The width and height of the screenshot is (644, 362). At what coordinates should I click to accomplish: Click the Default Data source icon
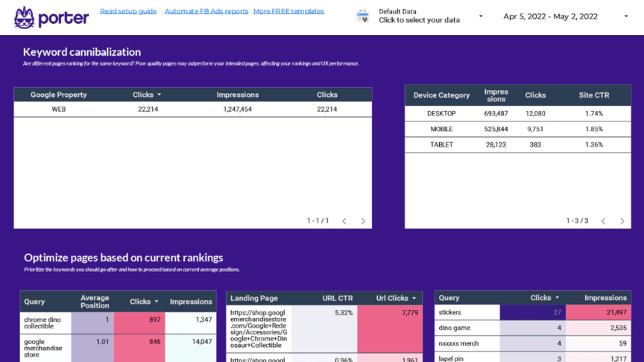tap(363, 16)
